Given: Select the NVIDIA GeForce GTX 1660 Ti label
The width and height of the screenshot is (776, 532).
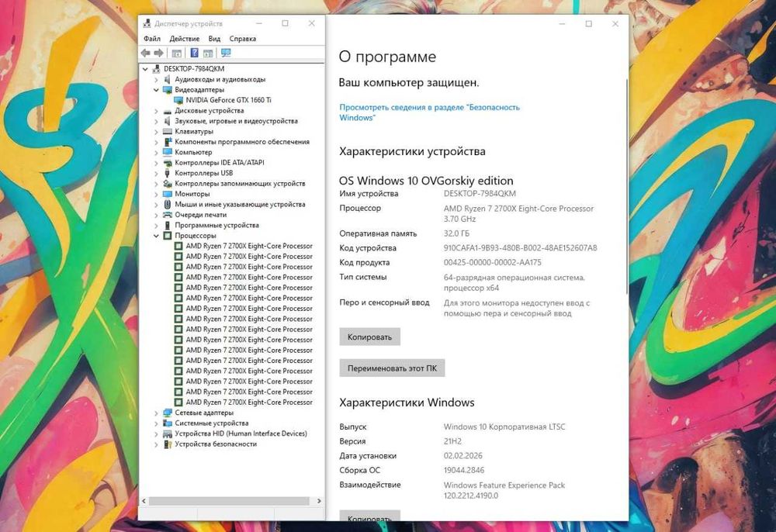Looking at the screenshot, I should 228,100.
